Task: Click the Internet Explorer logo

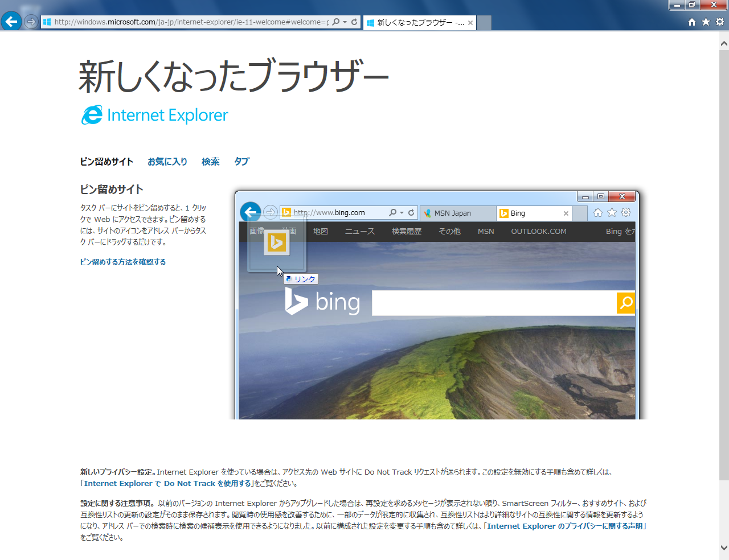Action: (154, 115)
